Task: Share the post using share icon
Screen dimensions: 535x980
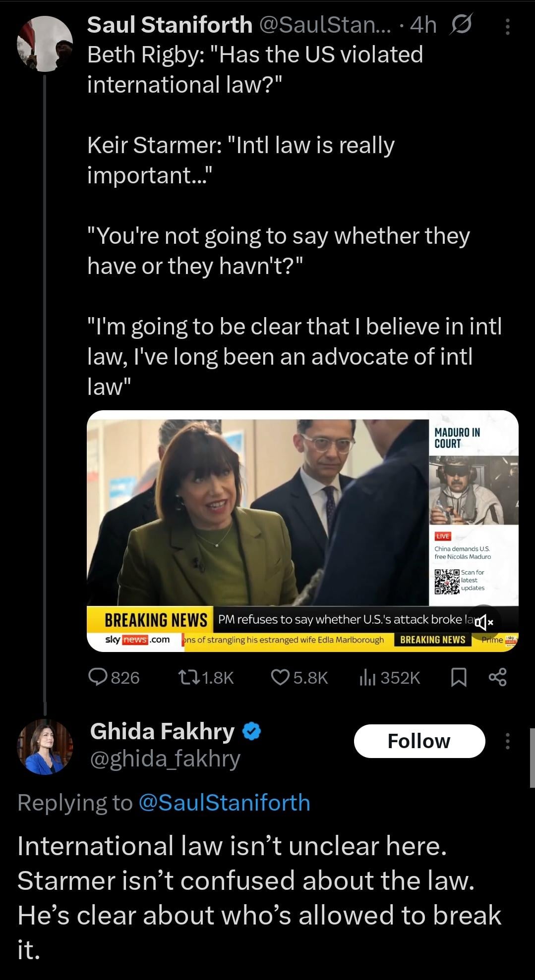Action: 497,677
